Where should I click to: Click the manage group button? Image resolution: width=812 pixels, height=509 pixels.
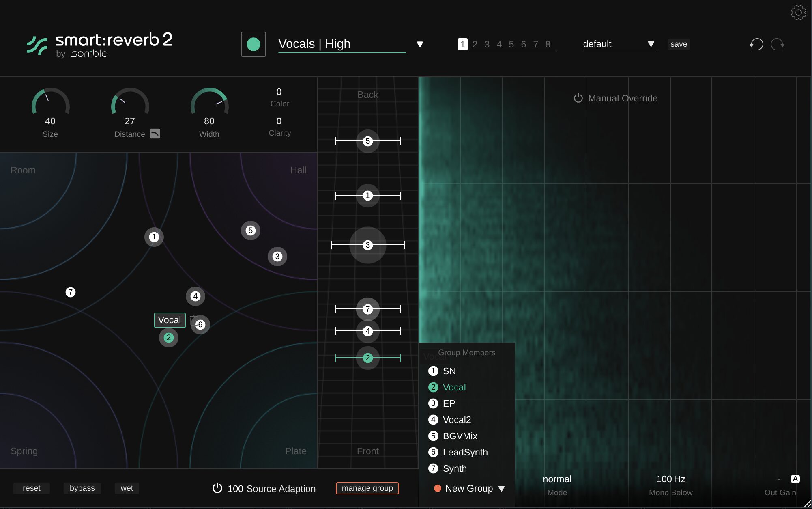click(x=367, y=488)
